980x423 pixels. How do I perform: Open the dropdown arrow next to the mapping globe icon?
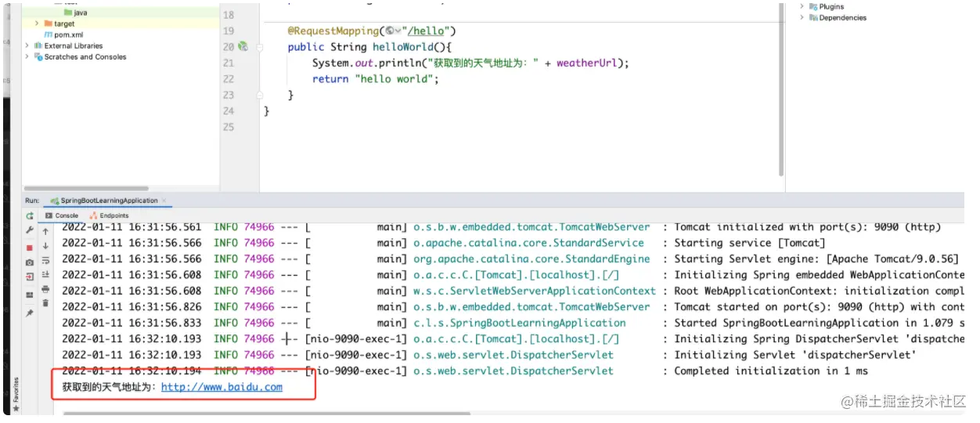coord(398,31)
